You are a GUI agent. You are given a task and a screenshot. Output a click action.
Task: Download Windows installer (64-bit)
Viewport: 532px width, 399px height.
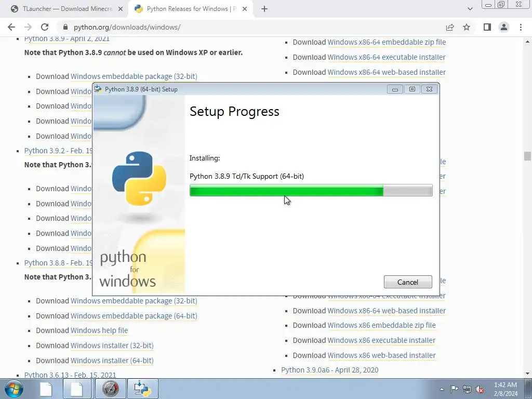(112, 361)
